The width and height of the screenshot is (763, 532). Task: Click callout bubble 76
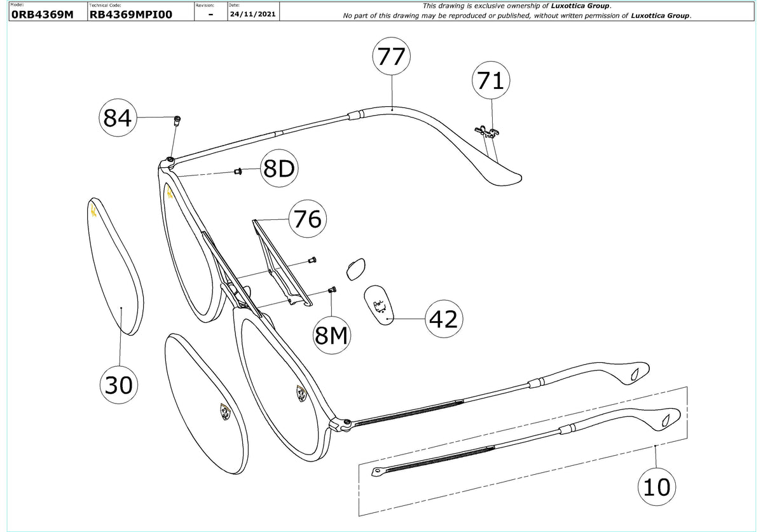pos(308,220)
